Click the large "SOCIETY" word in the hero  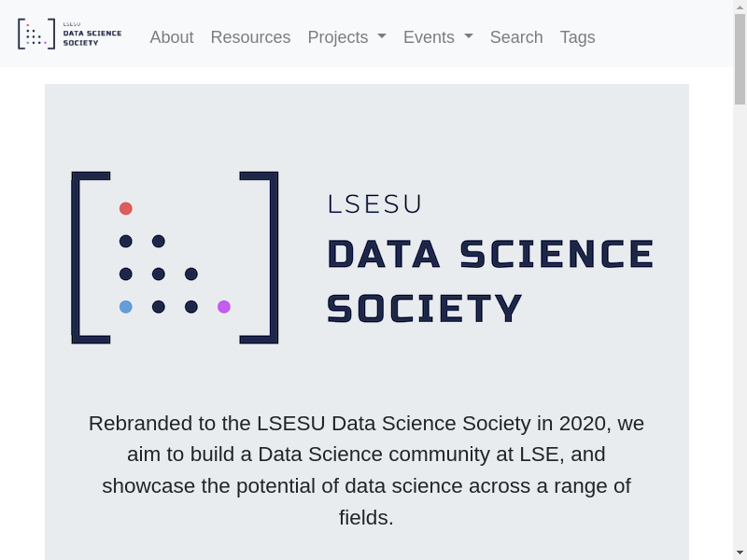[425, 309]
